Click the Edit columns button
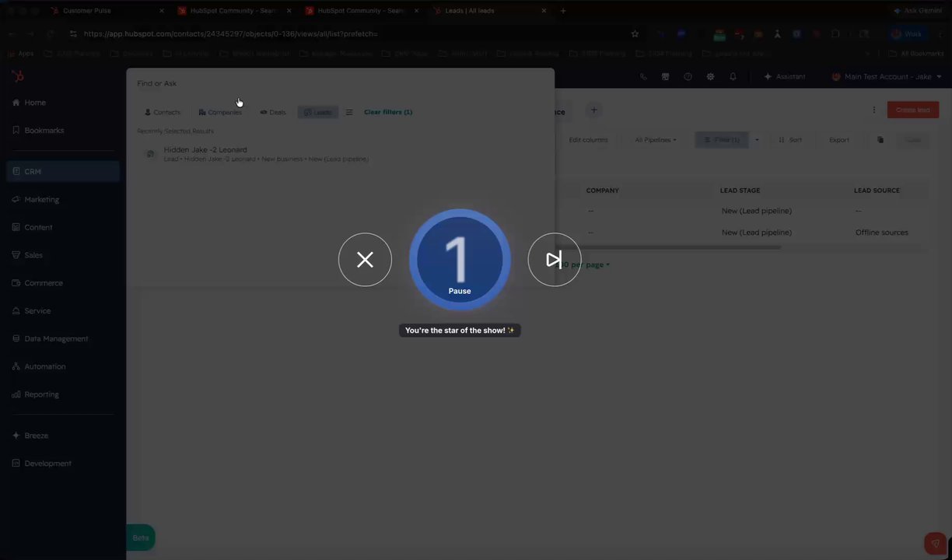 (x=588, y=140)
